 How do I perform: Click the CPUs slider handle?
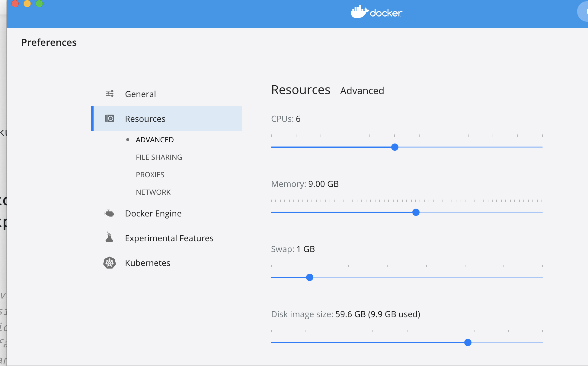pos(395,147)
